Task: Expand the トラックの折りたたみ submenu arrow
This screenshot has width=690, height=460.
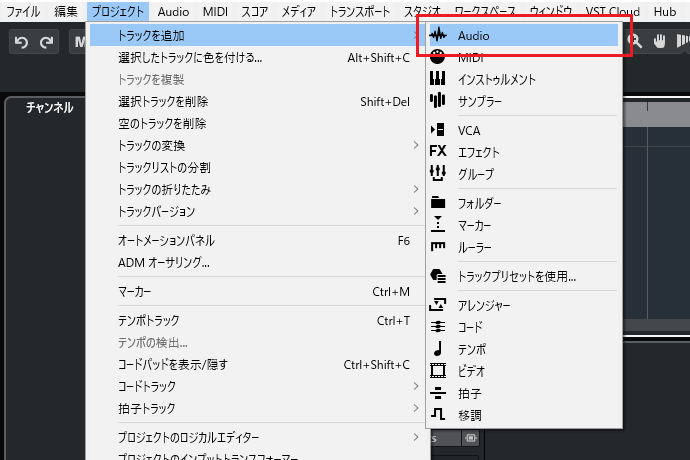Action: (416, 189)
